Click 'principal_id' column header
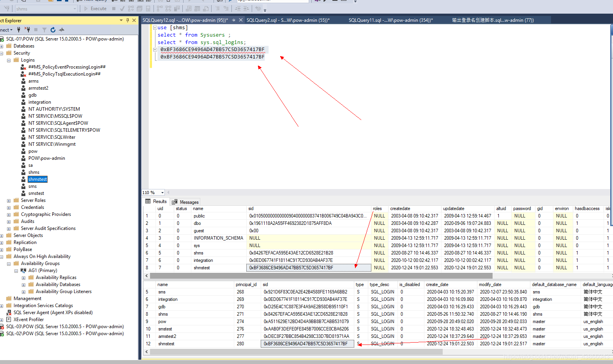The width and height of the screenshot is (613, 364). pos(246,284)
